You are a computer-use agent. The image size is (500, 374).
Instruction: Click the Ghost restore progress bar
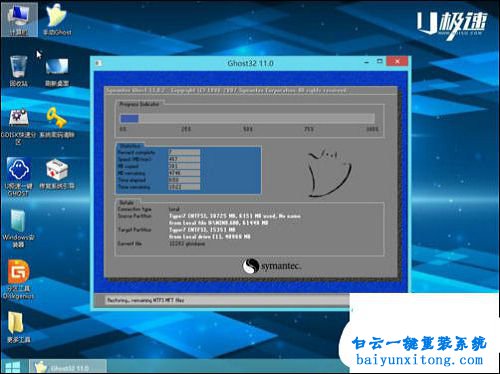247,118
